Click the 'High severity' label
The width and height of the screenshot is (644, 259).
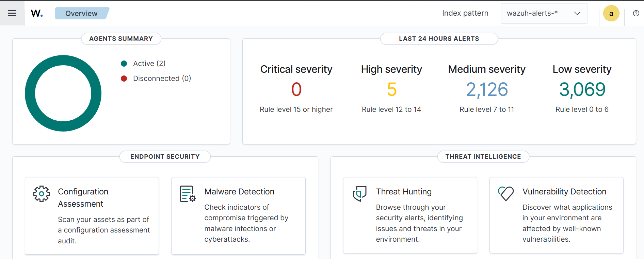tap(391, 69)
